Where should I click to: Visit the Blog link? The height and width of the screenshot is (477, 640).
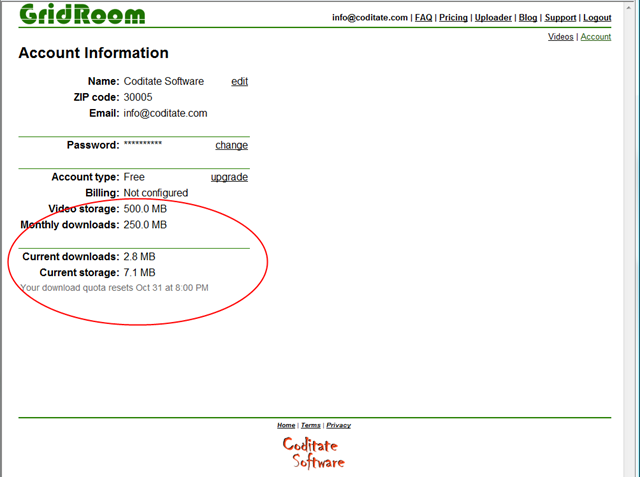[528, 18]
